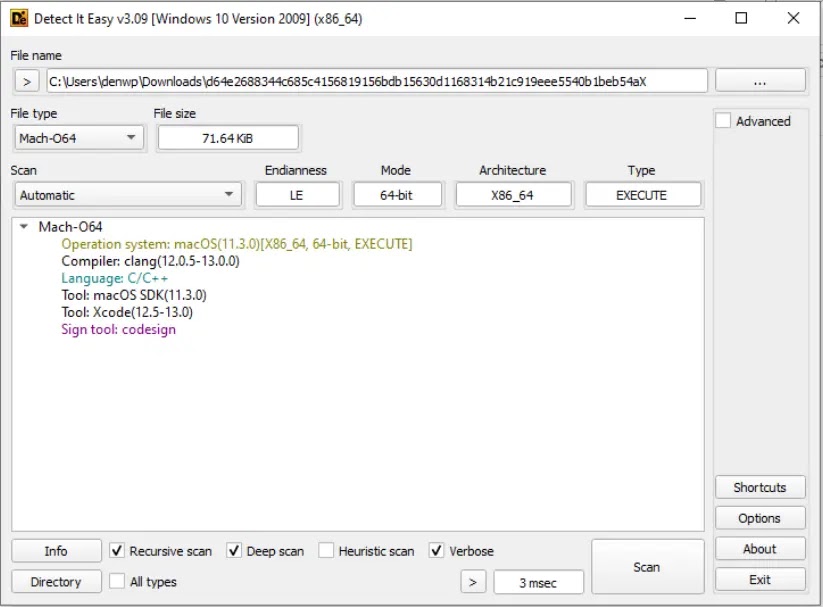Click the Info button
The width and height of the screenshot is (823, 607).
tap(56, 551)
